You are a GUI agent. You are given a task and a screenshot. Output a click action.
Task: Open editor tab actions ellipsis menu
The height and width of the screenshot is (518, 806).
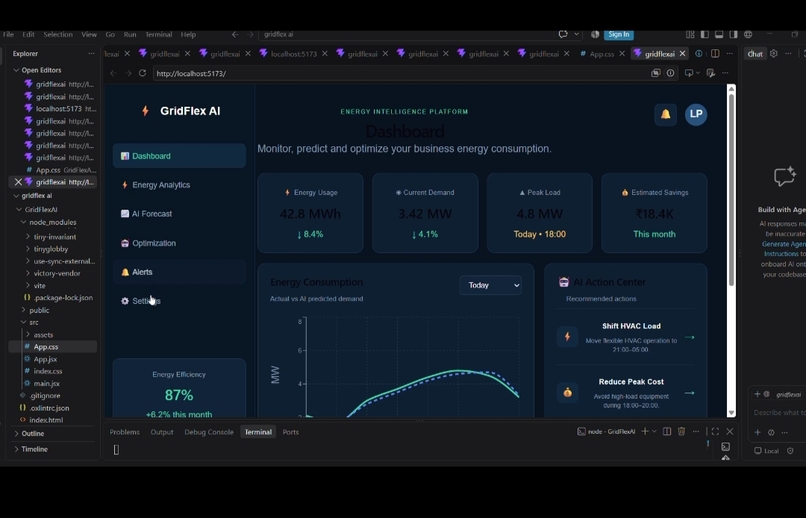click(x=729, y=53)
